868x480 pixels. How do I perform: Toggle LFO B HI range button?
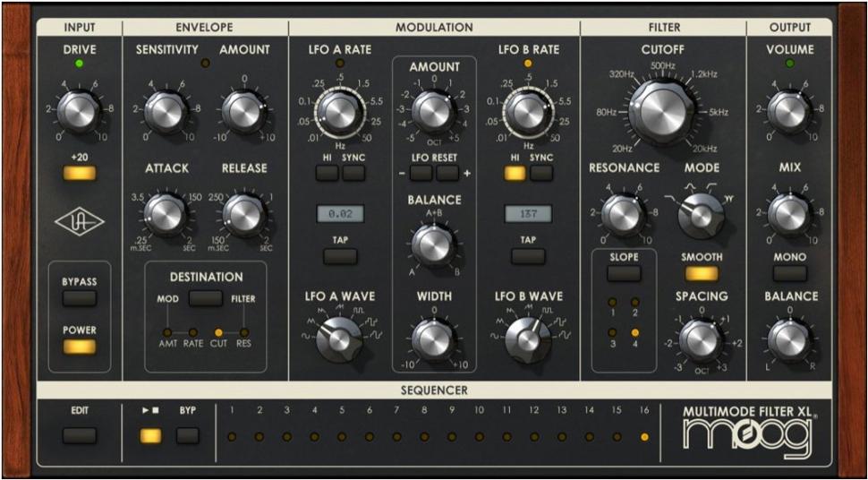coord(515,173)
